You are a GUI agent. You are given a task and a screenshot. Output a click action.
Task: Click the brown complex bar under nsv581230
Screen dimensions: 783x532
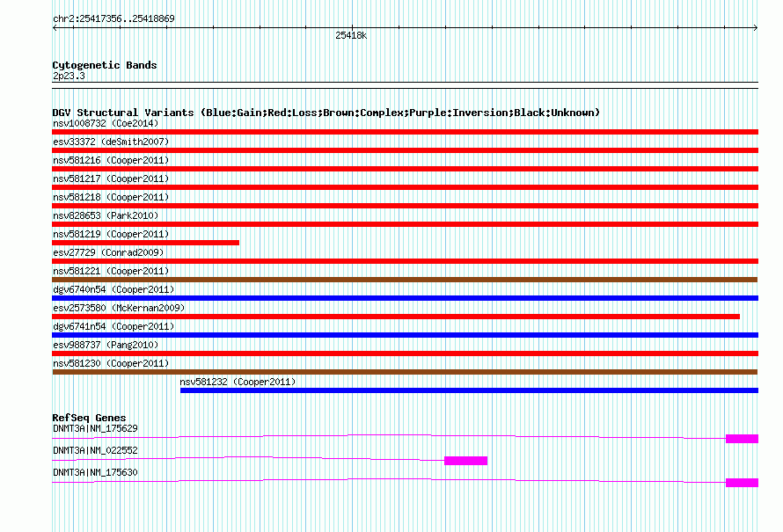pos(405,372)
